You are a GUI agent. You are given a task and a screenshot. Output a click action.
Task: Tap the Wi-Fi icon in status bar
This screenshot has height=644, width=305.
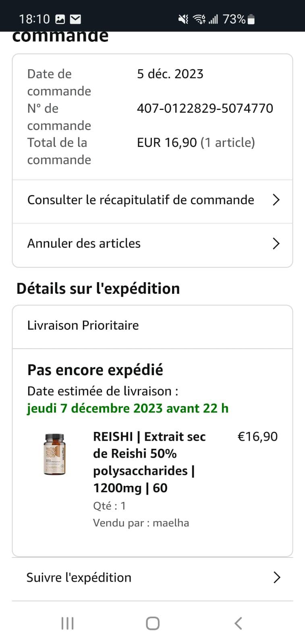199,19
